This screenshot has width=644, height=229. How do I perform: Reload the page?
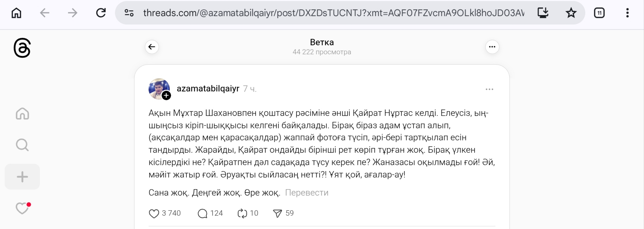[101, 13]
